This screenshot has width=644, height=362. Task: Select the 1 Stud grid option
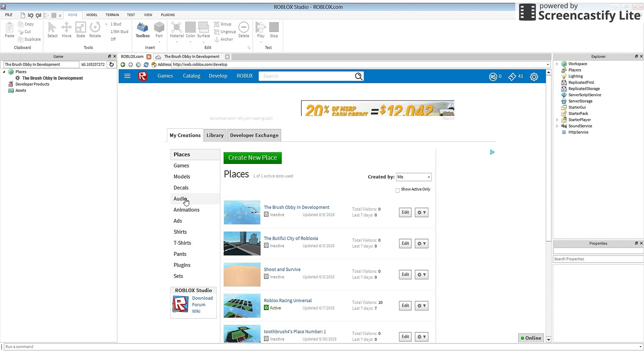point(113,24)
